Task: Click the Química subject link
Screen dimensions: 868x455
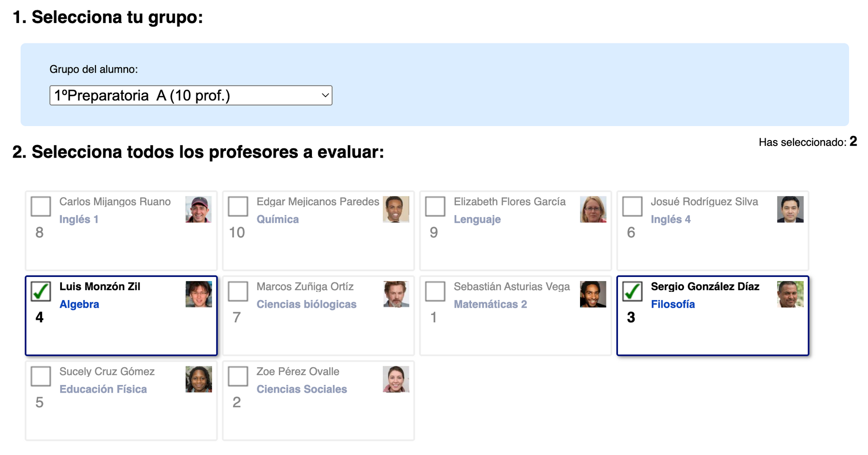Action: tap(278, 219)
